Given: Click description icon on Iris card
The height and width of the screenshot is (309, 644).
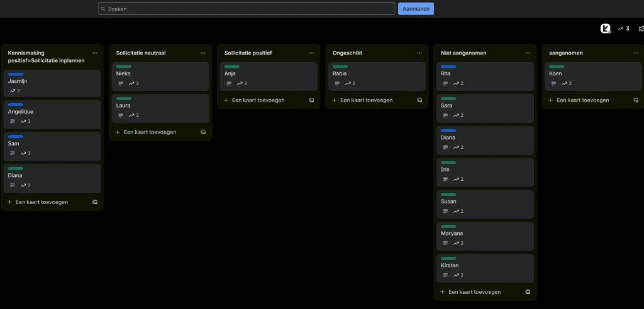Looking at the screenshot, I should coord(445,180).
